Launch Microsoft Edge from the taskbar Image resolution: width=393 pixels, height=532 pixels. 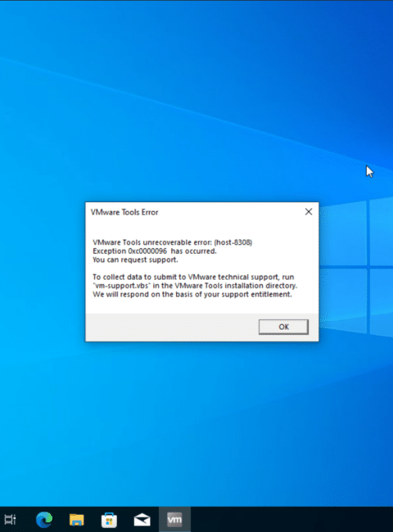(44, 520)
